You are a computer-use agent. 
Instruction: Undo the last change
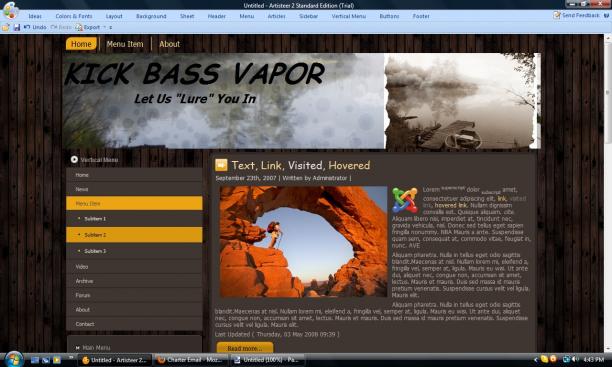36,27
